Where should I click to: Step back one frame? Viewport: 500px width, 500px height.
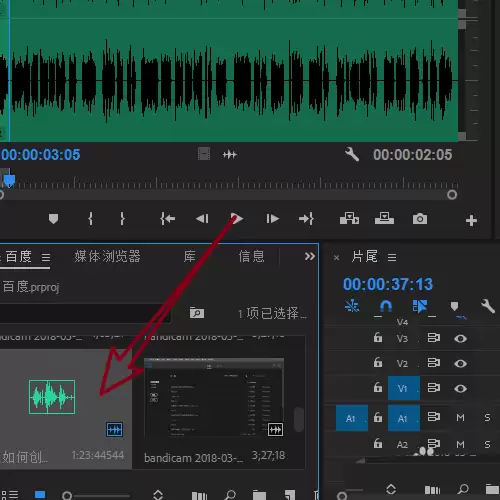pos(202,219)
